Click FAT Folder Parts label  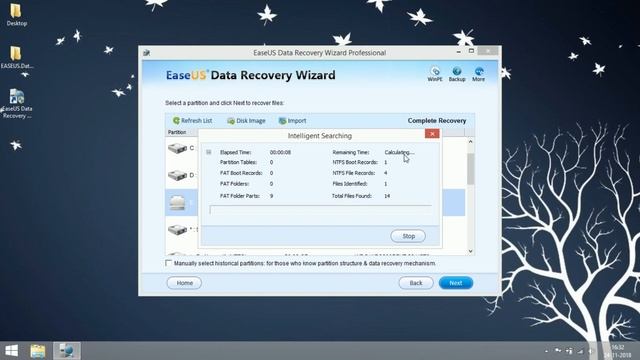click(240, 196)
